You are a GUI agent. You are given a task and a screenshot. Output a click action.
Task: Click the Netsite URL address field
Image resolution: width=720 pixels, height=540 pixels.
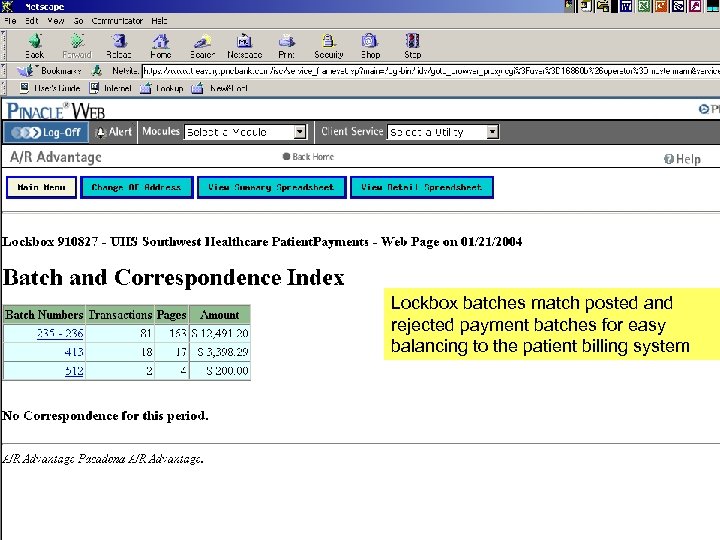tap(430, 71)
